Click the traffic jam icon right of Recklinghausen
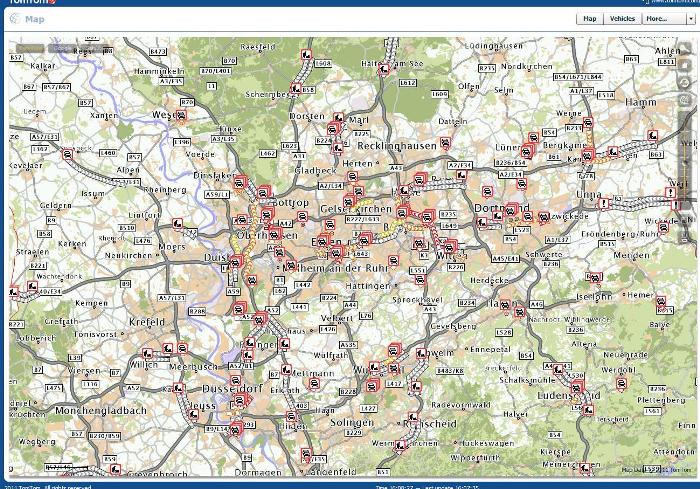Viewport: 700px width, 489px height. tap(445, 143)
